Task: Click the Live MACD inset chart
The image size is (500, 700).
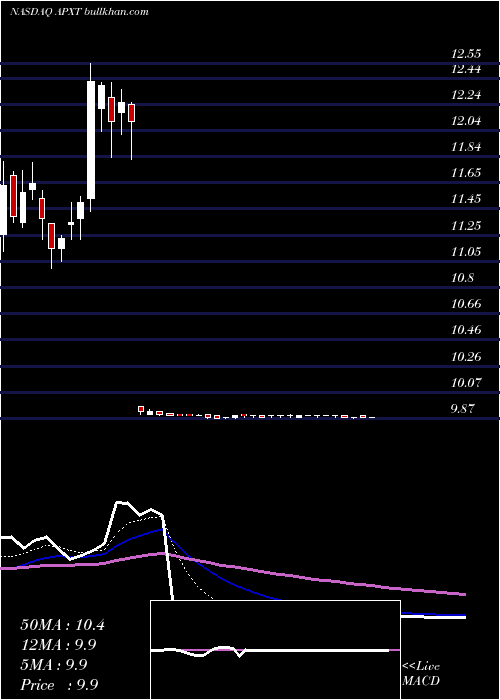Action: coord(275,650)
